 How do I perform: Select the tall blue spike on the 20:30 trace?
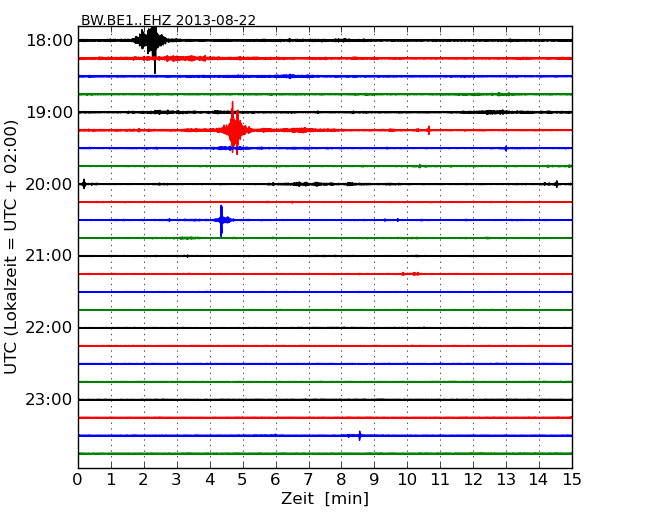click(x=222, y=220)
